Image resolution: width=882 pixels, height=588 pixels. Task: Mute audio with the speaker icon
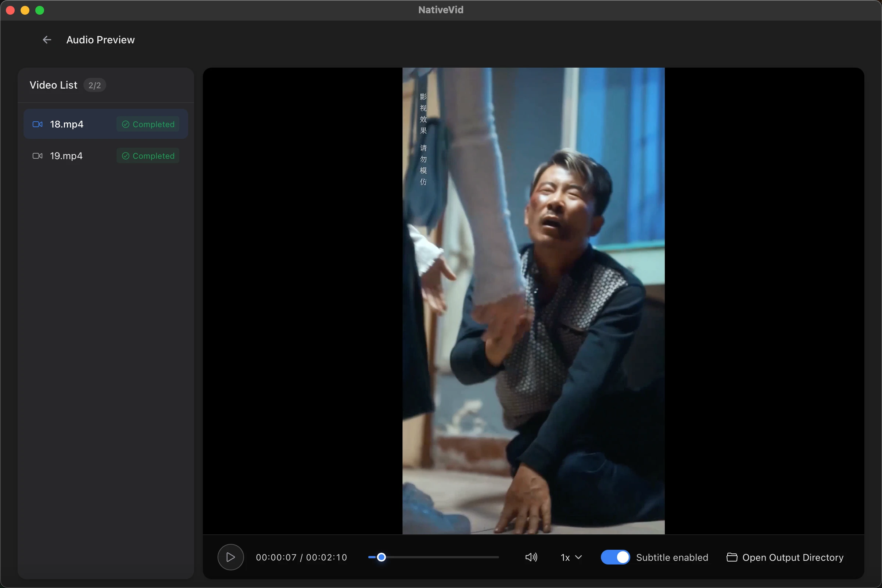click(x=531, y=557)
